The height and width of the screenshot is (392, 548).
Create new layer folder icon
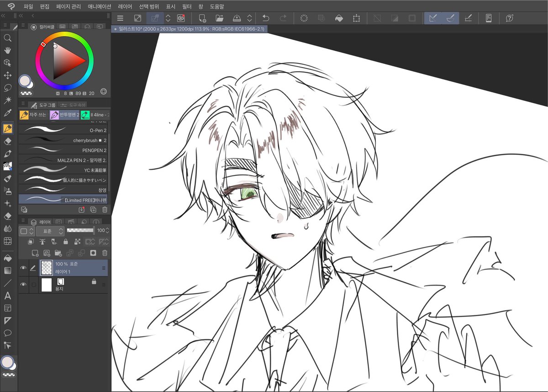point(58,253)
